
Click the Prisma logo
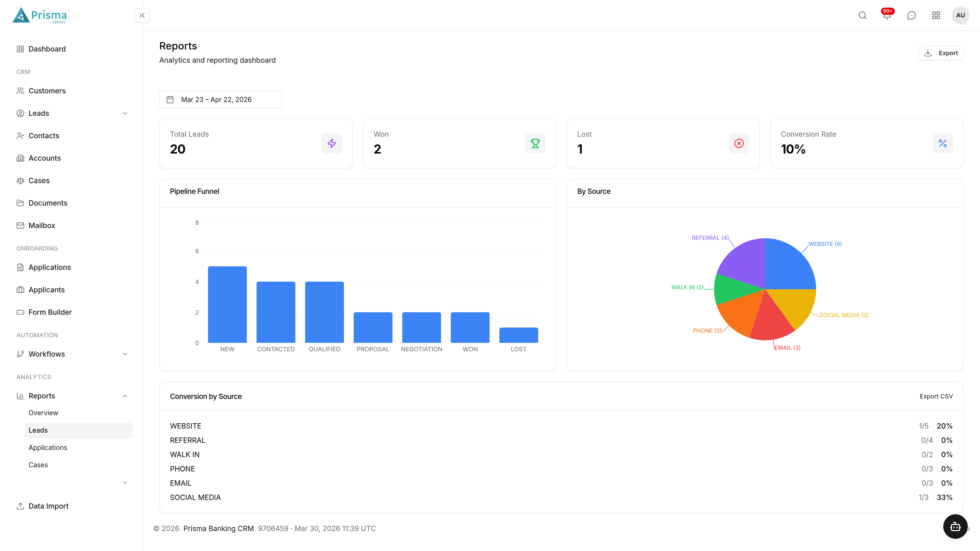(40, 15)
